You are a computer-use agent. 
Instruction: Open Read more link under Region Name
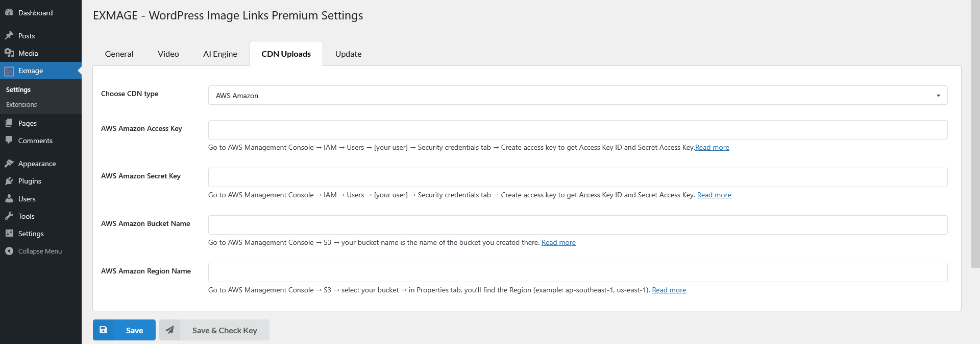tap(669, 290)
